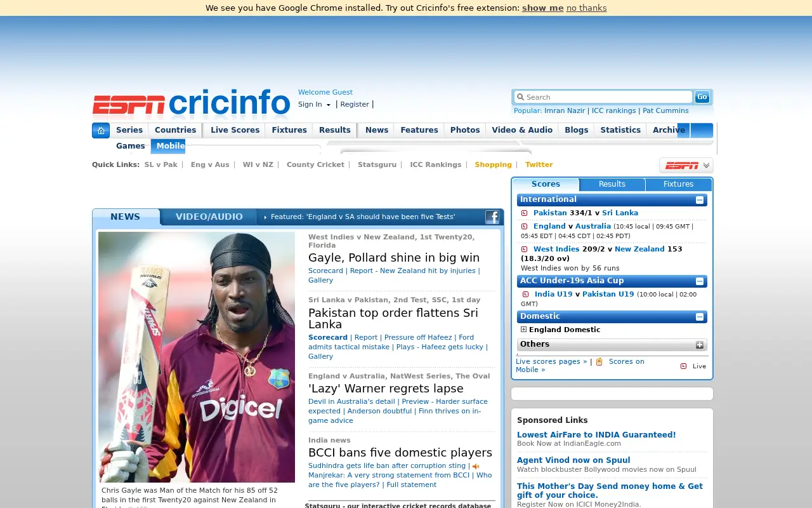Open featured 'England v SA should have been five Tests'
This screenshot has width=812, height=508.
click(x=363, y=217)
